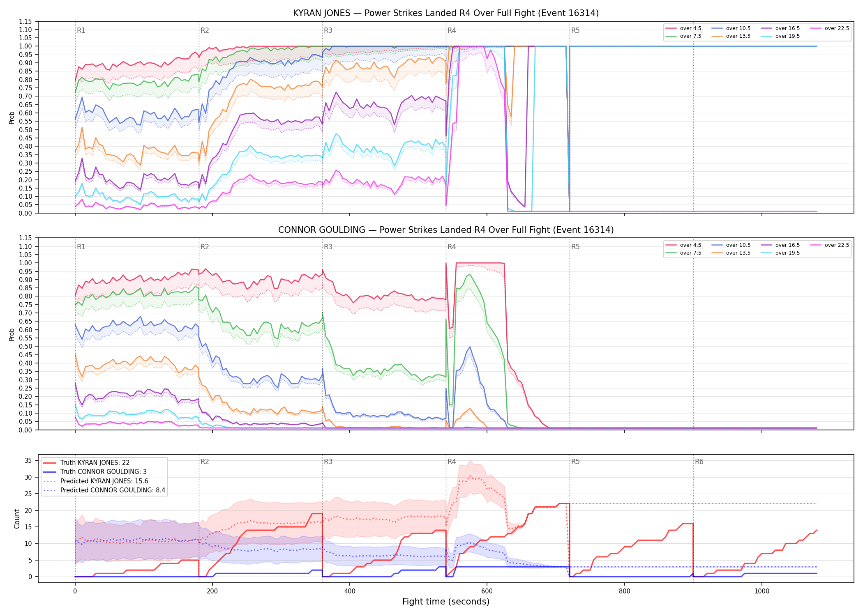
Task: Click 'over 19.5' label in CONNOR GOULDING legend
Action: point(788,253)
